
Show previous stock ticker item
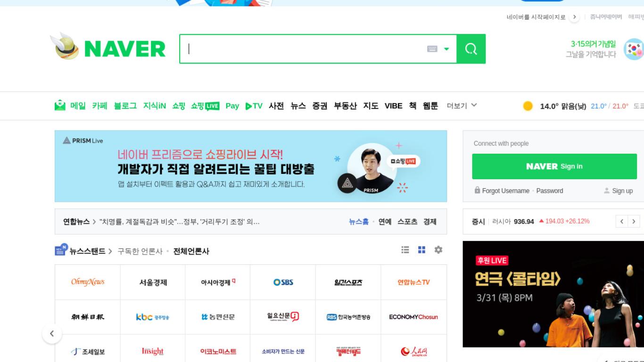point(622,221)
